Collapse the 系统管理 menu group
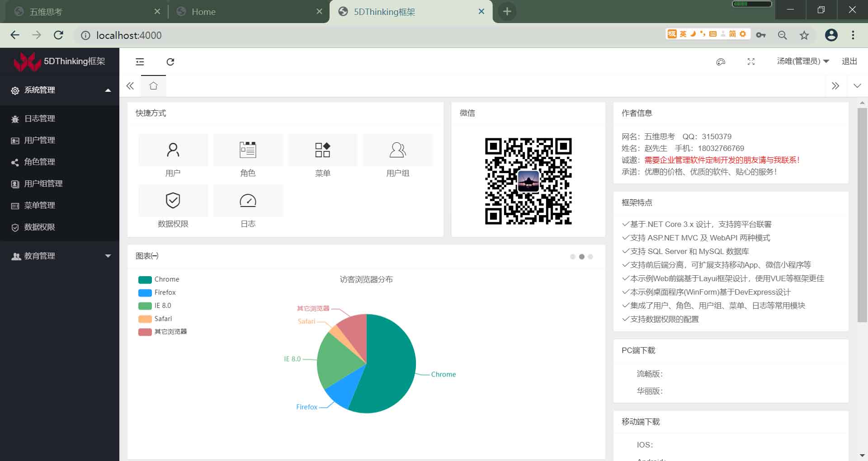This screenshot has width=868, height=461. pyautogui.click(x=60, y=90)
